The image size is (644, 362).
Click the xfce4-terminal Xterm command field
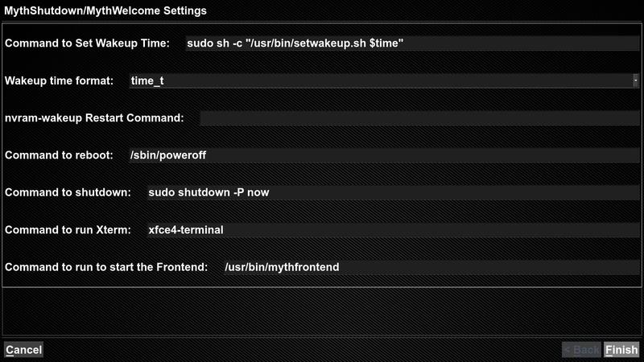392,229
